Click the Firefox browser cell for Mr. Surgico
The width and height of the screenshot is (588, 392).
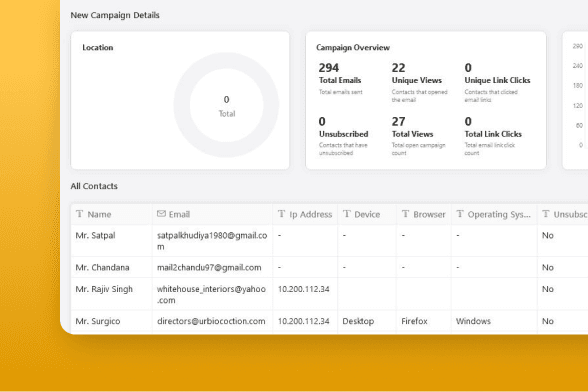414,321
